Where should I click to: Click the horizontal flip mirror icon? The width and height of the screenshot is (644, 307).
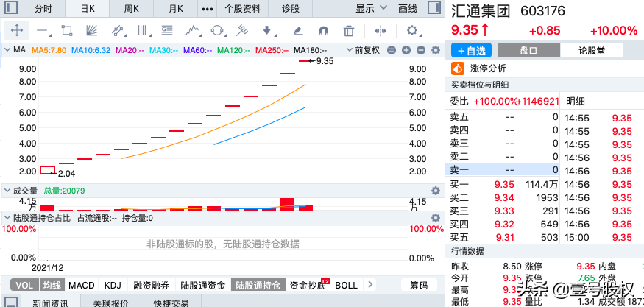(x=381, y=30)
